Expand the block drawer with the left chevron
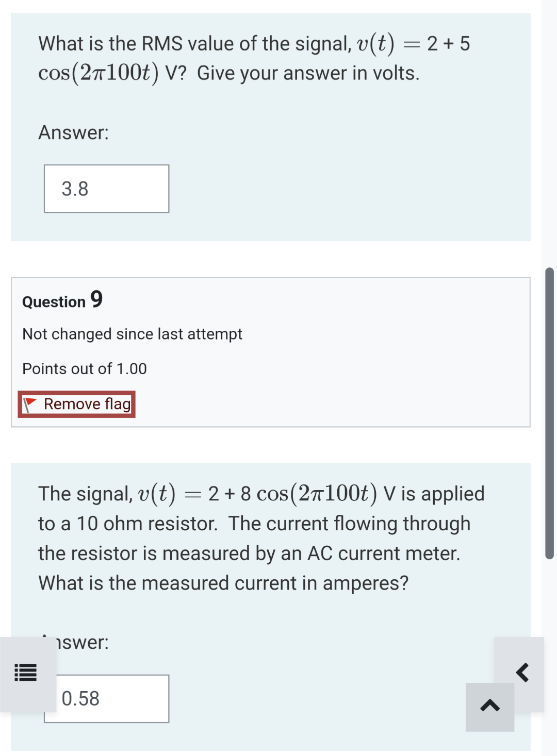The height and width of the screenshot is (756, 557). (522, 671)
